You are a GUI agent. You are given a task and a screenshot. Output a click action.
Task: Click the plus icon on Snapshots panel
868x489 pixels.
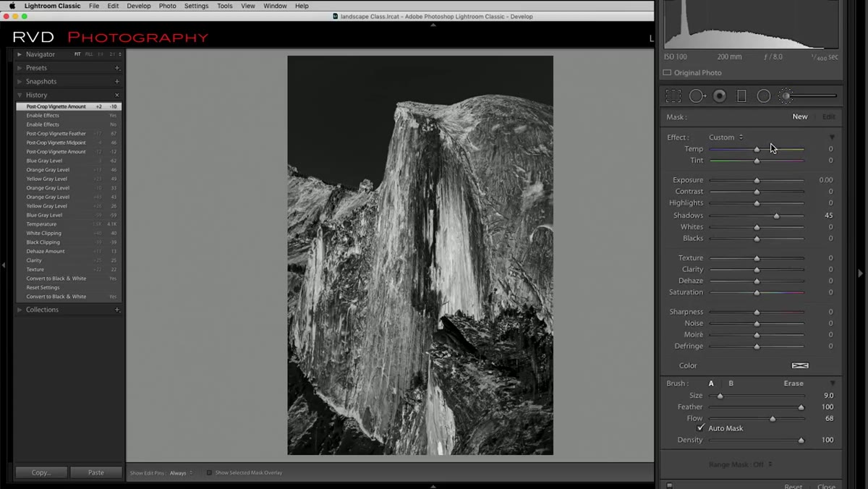coord(117,82)
